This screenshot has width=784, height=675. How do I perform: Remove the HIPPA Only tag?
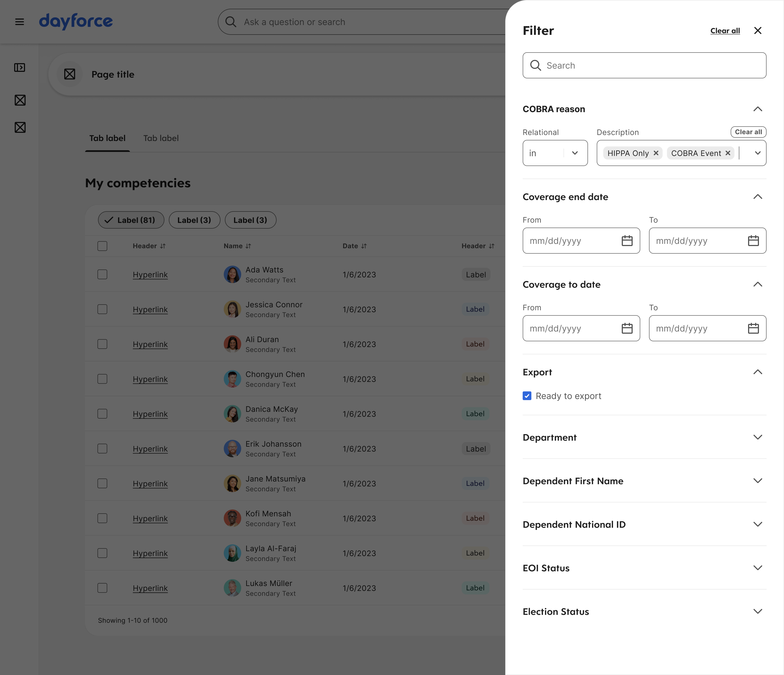(x=656, y=153)
